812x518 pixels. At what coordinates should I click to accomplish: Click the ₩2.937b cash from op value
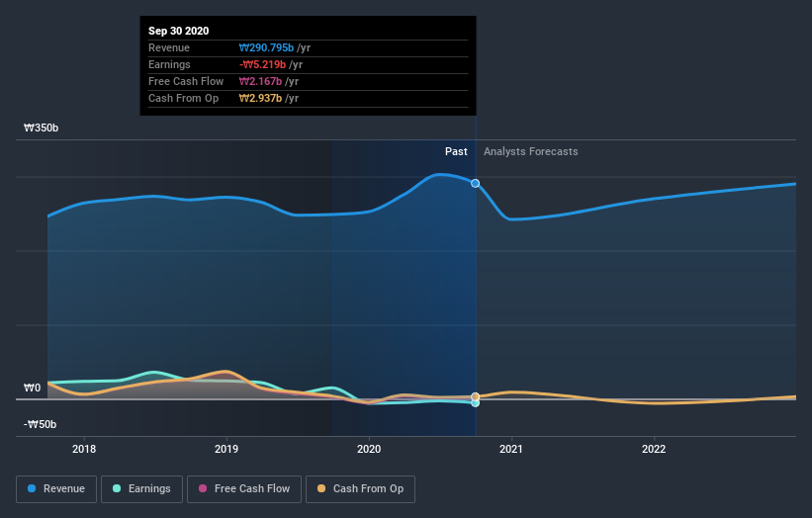click(x=260, y=98)
